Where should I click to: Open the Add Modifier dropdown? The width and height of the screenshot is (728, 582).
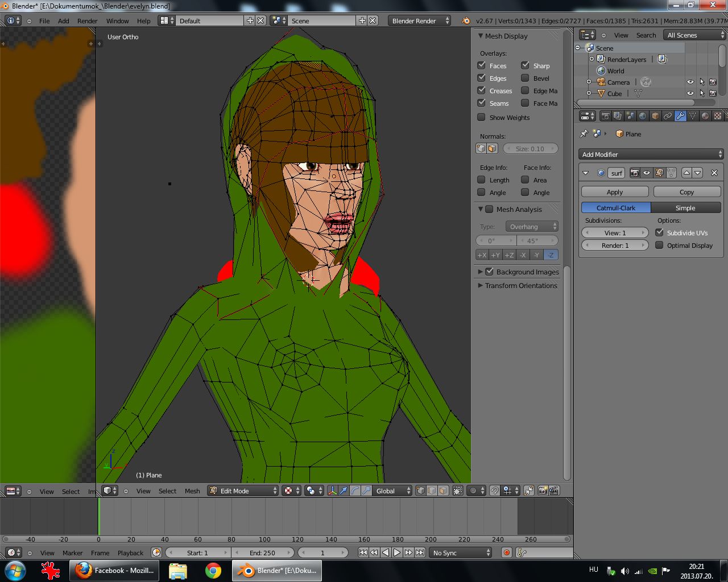tap(651, 154)
